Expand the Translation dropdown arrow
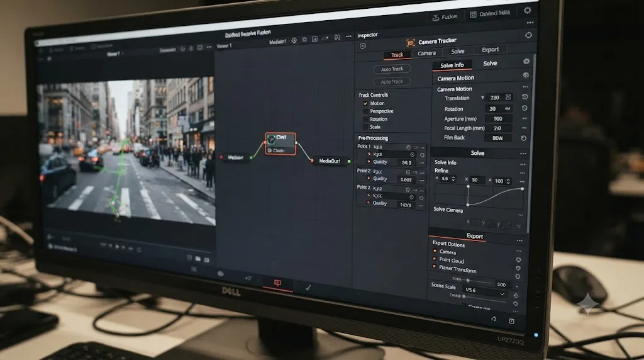Image resolution: width=644 pixels, height=360 pixels. [482, 98]
